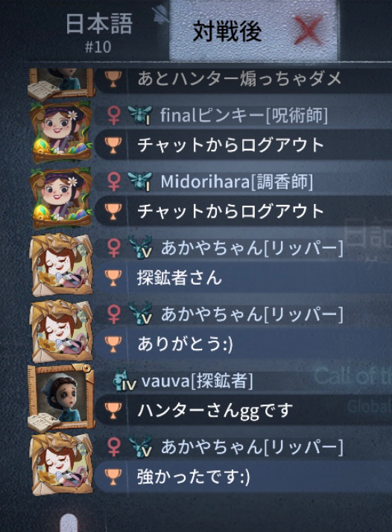Tap the female symbol icon beside Midorihara

click(114, 182)
